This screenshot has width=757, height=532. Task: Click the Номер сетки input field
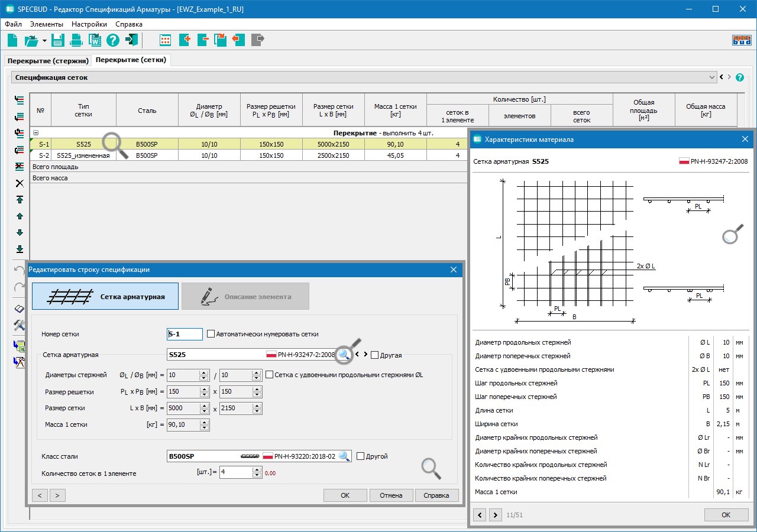(x=185, y=334)
